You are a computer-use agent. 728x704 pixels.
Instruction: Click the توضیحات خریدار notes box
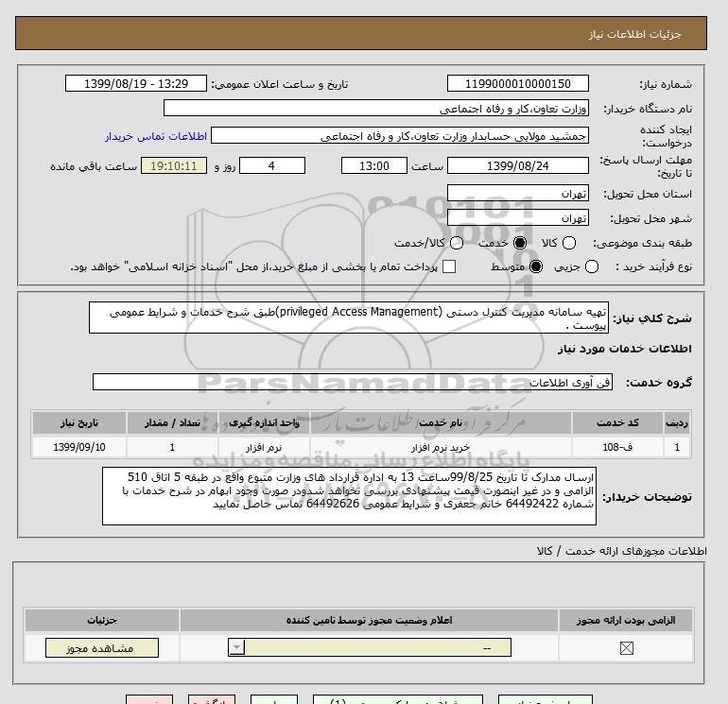click(x=349, y=496)
